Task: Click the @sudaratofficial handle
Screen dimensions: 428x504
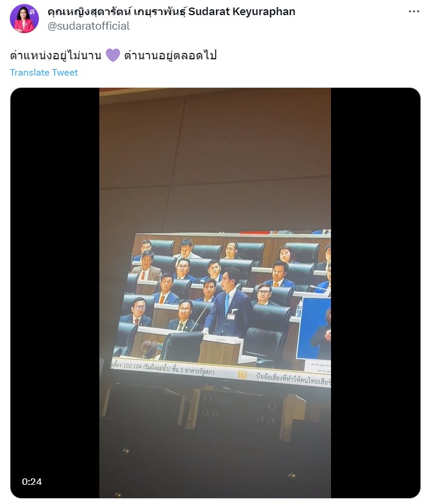Action: pos(89,26)
